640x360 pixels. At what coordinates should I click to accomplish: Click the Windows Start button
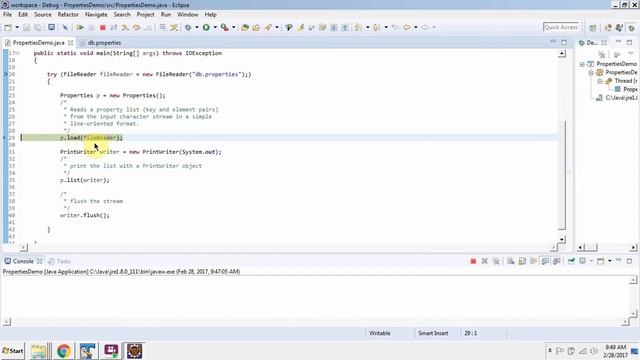[13, 351]
